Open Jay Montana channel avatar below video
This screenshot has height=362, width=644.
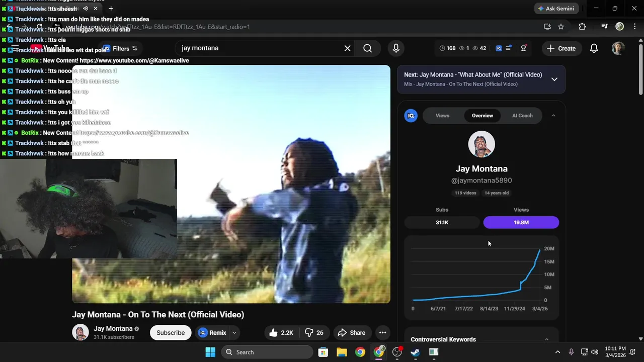point(80,332)
